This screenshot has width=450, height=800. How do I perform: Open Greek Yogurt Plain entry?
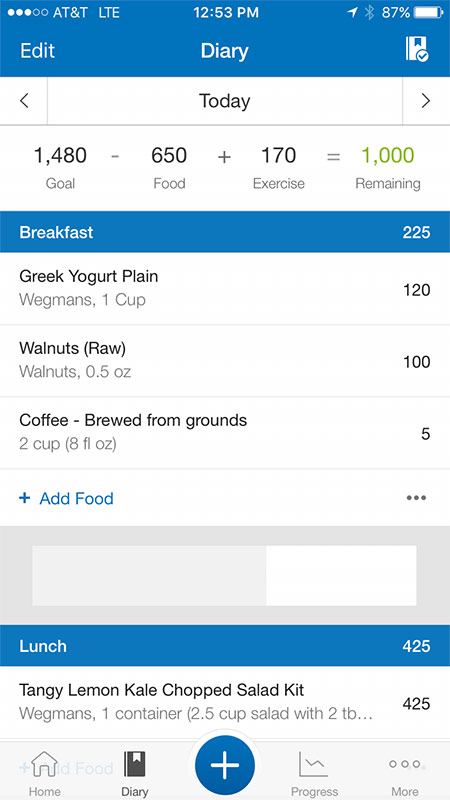click(225, 288)
